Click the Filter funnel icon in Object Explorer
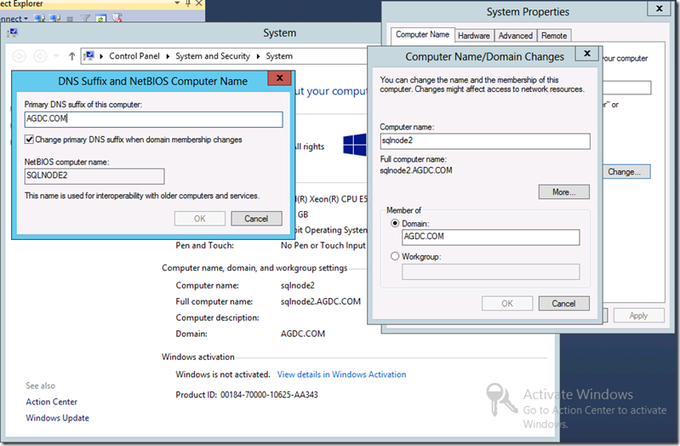Screen dimensions: 680x446 click(85, 19)
